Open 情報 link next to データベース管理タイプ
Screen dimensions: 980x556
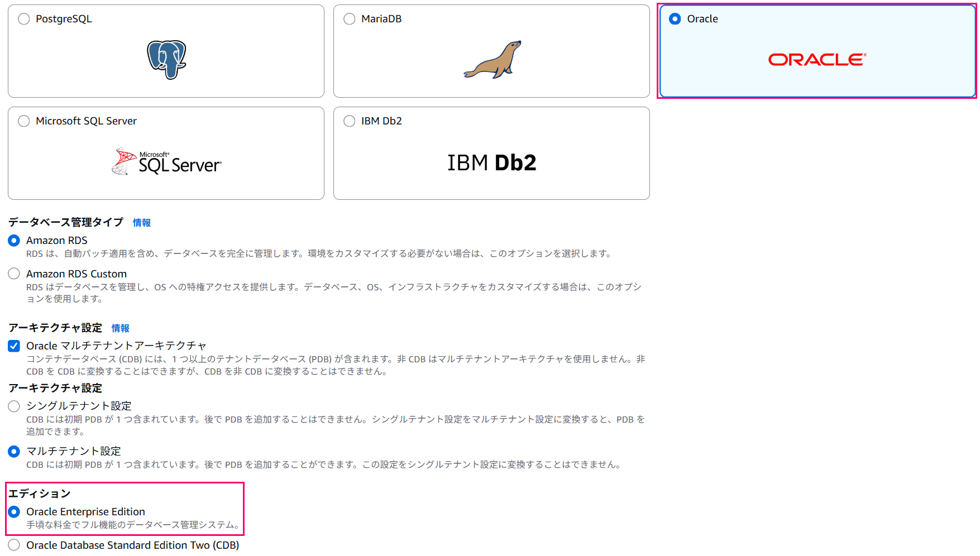[142, 223]
